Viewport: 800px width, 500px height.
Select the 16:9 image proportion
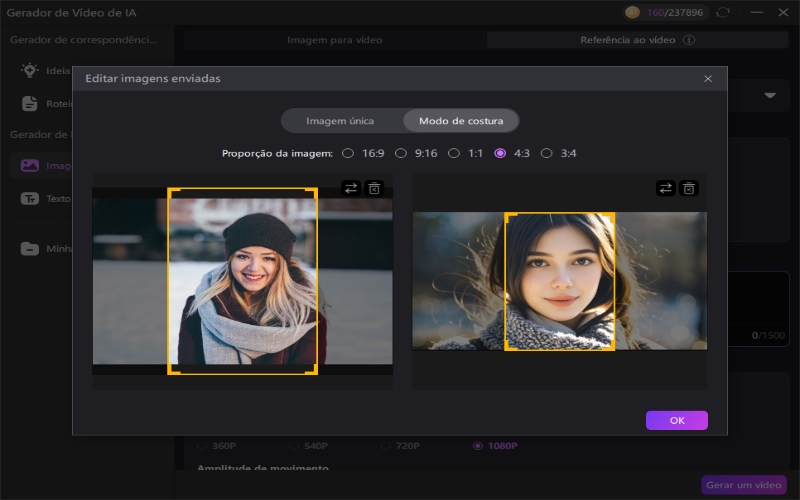348,153
